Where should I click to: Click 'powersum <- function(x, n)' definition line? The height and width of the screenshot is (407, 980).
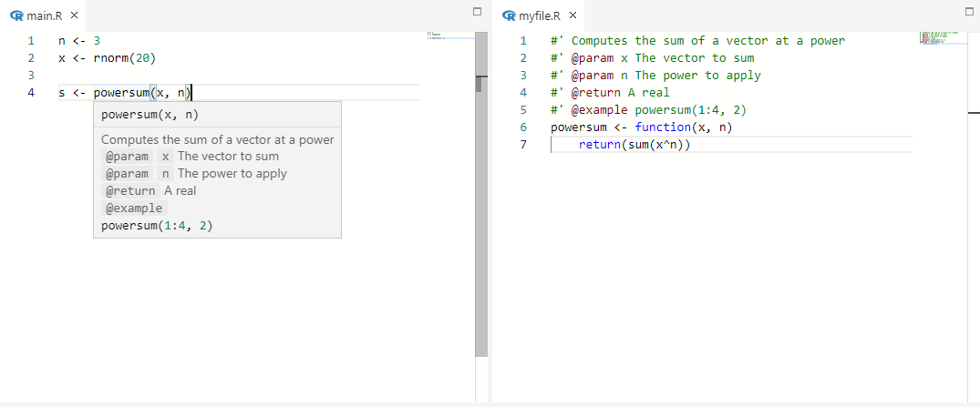[x=641, y=127]
